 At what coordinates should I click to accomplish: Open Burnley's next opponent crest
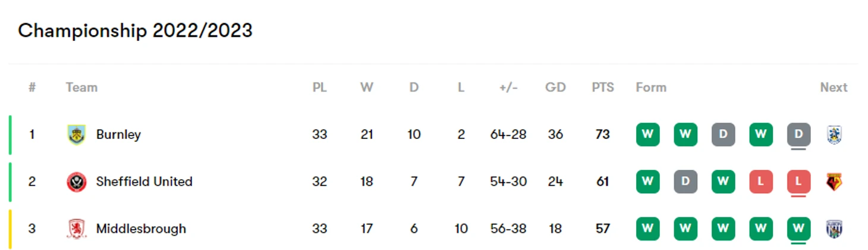point(834,134)
